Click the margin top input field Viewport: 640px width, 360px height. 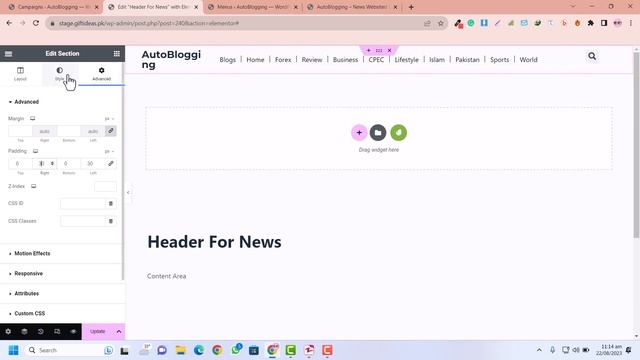[20, 131]
